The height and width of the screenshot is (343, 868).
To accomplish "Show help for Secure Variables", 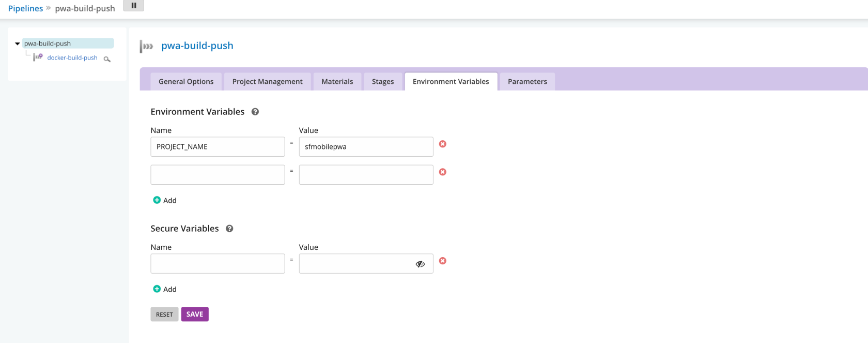I will (x=229, y=229).
